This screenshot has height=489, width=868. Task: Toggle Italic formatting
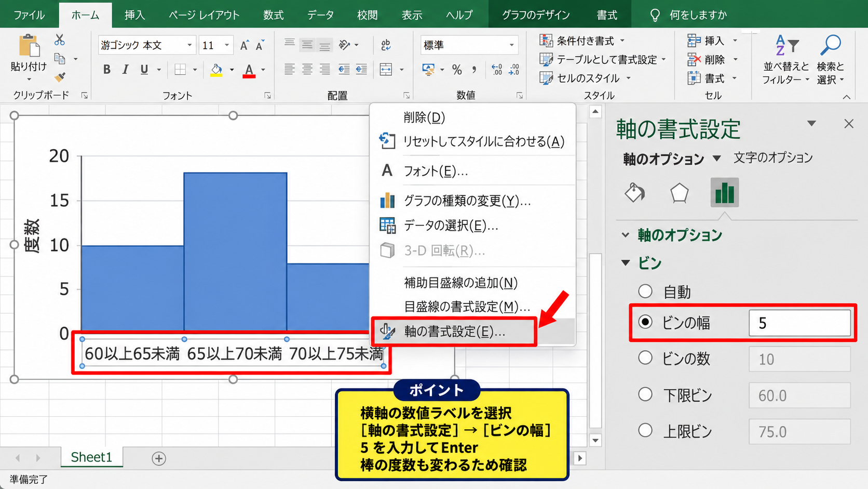click(125, 70)
